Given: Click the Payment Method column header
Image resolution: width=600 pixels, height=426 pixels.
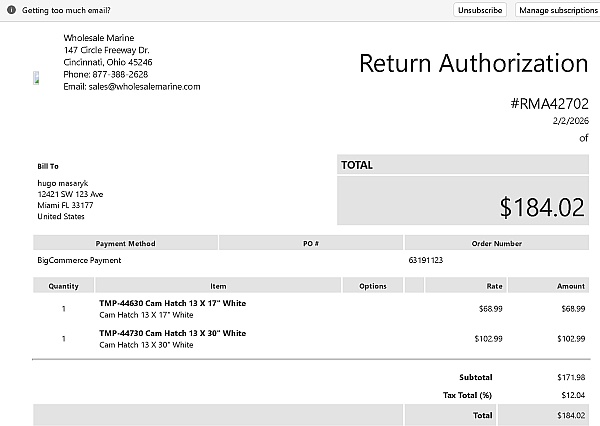Looking at the screenshot, I should click(125, 243).
